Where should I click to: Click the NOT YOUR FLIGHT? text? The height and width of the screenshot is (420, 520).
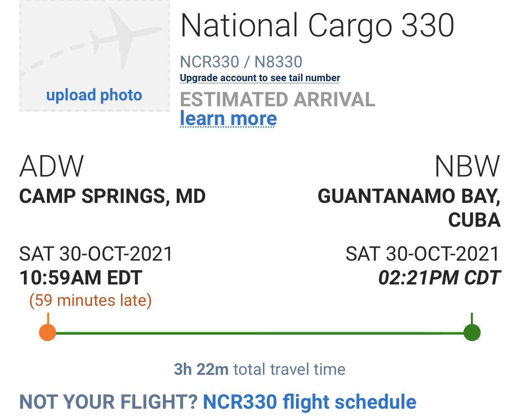[108, 402]
